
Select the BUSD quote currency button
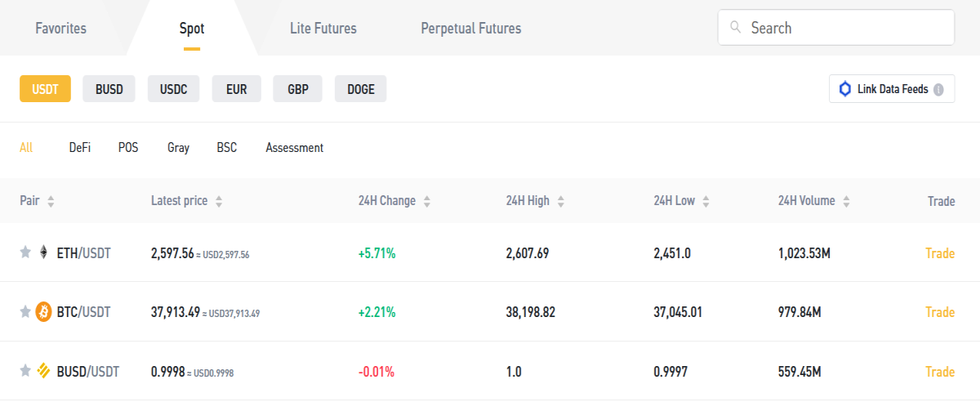point(109,89)
